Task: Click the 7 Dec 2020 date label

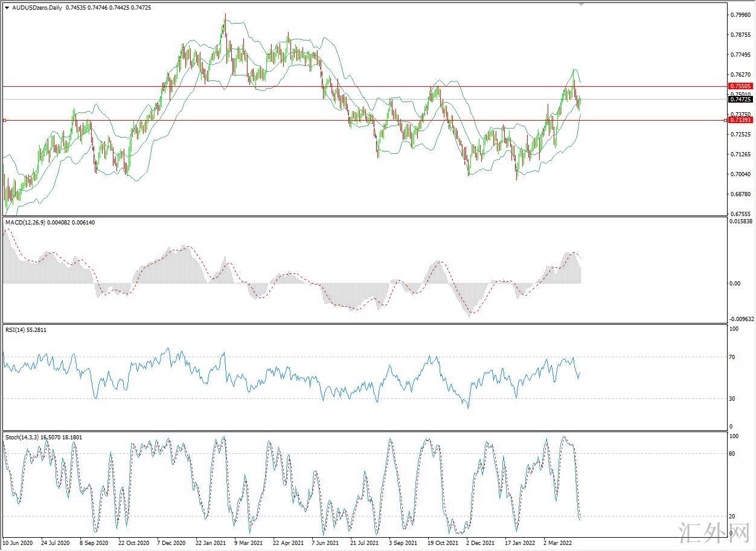Action: click(x=170, y=543)
